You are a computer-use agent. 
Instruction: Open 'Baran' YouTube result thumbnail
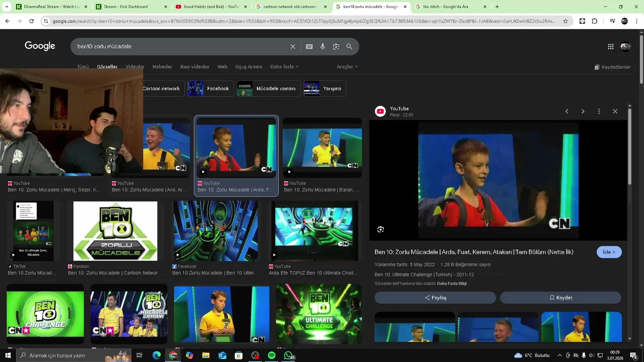point(322,148)
